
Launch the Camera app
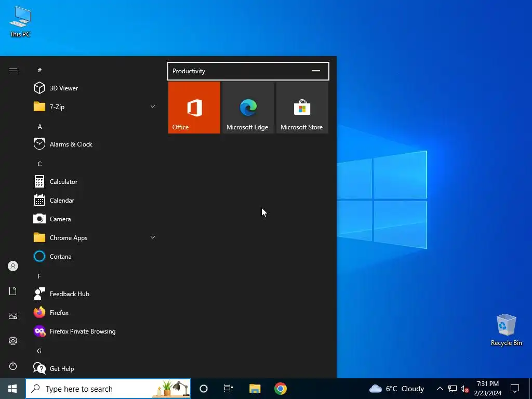(x=95, y=219)
